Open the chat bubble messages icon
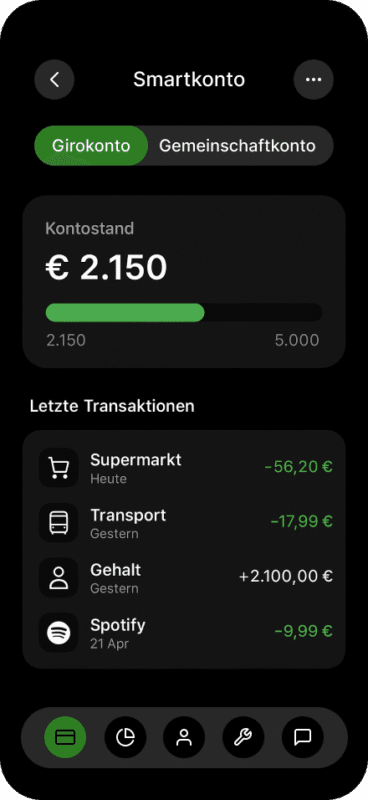 pos(303,737)
